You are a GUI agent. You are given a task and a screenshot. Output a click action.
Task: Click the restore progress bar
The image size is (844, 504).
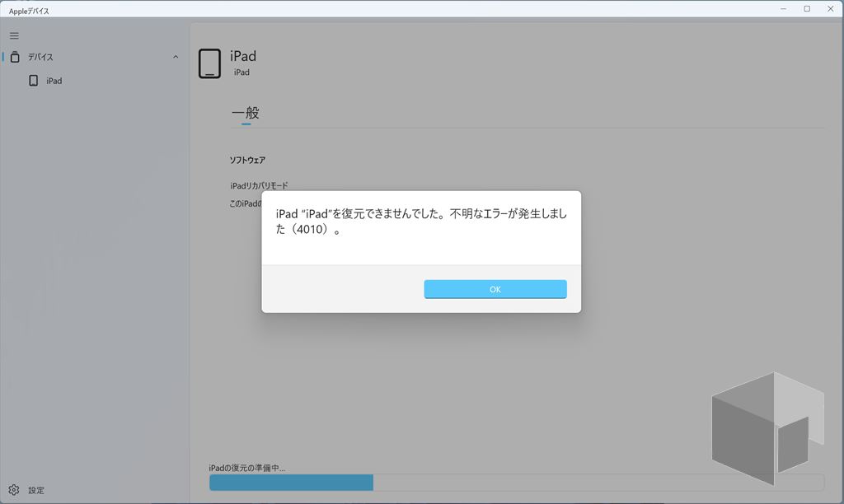pos(517,483)
